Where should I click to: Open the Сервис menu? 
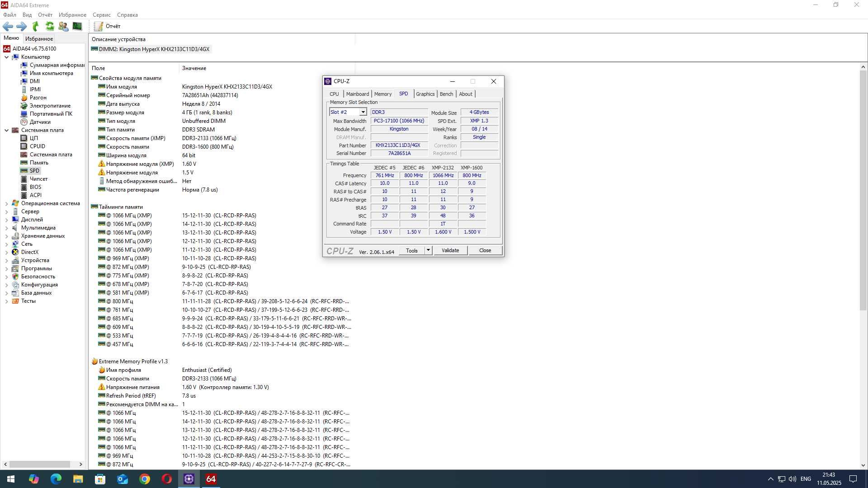102,15
